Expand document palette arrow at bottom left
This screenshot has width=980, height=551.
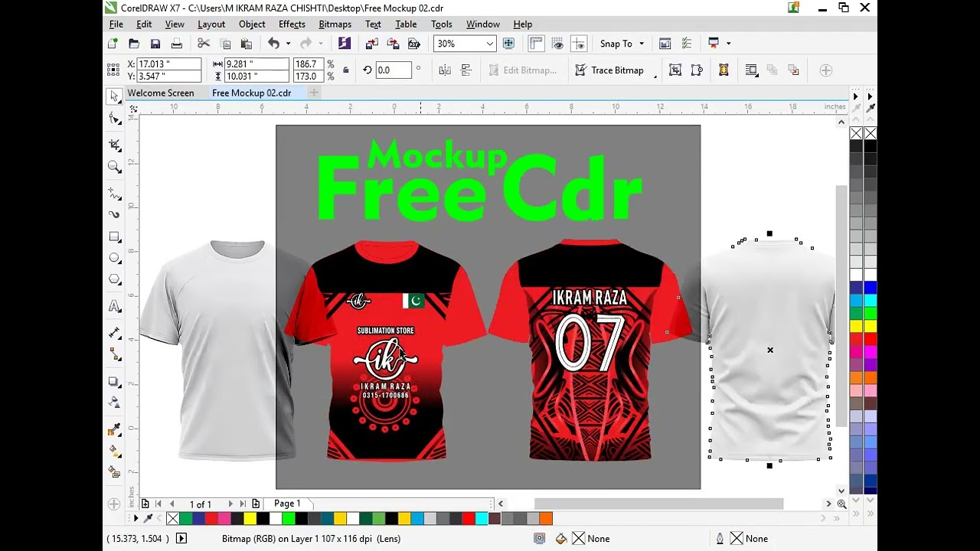click(136, 519)
